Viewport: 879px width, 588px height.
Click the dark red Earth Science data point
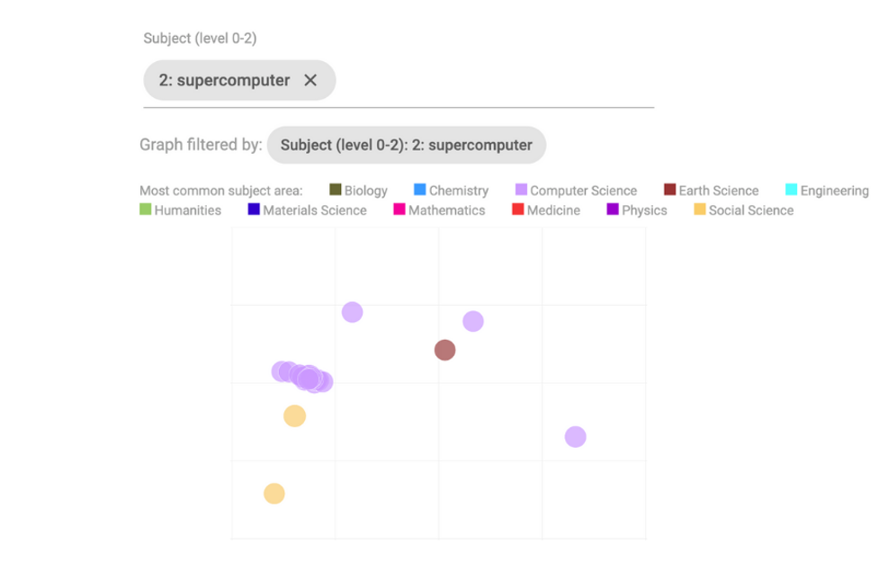pyautogui.click(x=444, y=350)
